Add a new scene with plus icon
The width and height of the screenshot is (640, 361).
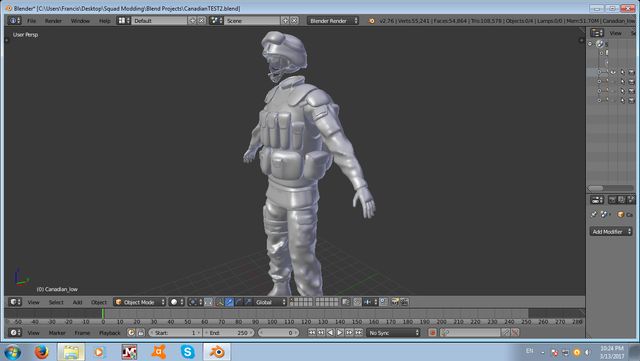[x=285, y=20]
